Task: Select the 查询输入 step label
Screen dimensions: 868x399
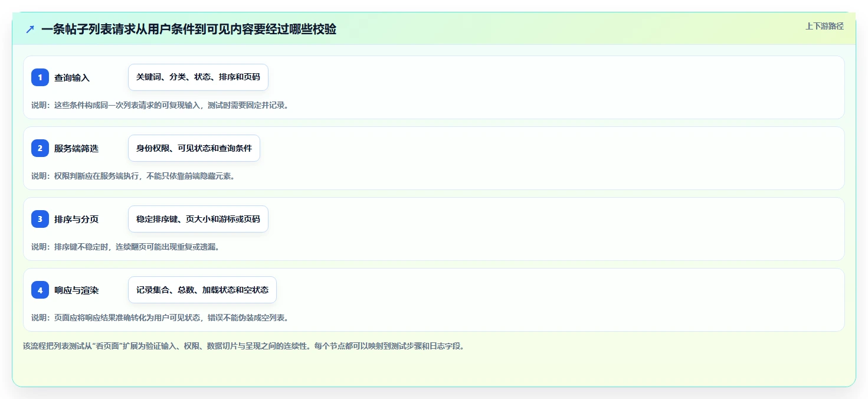Action: [x=72, y=77]
